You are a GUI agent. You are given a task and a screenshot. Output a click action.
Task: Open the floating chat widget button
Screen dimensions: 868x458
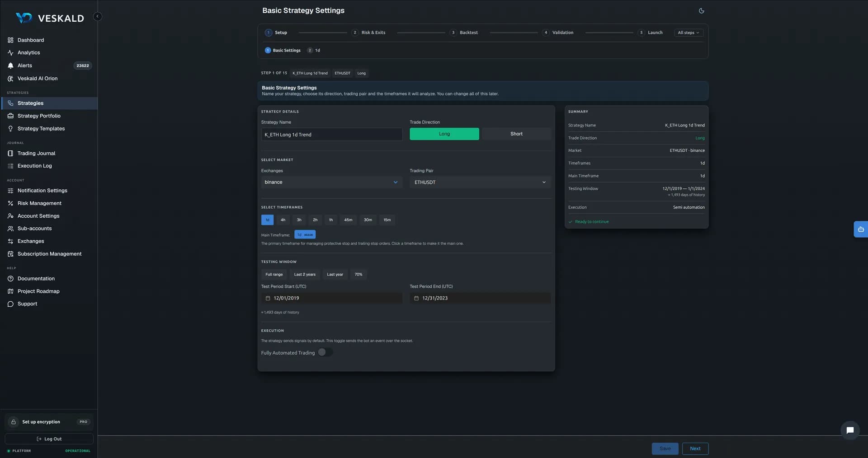(850, 430)
